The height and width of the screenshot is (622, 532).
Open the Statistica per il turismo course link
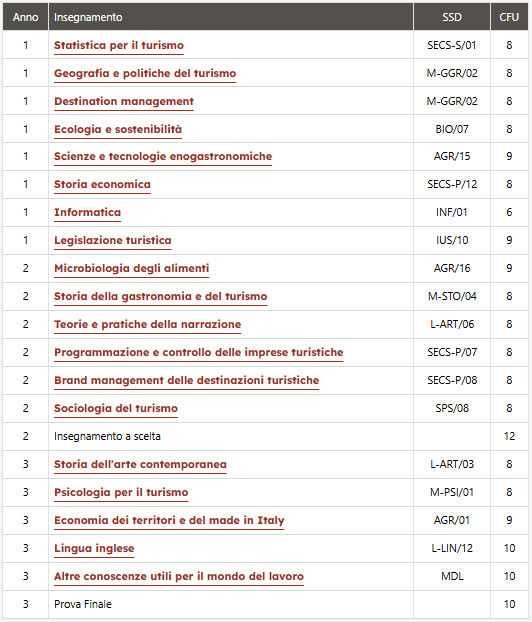[119, 45]
